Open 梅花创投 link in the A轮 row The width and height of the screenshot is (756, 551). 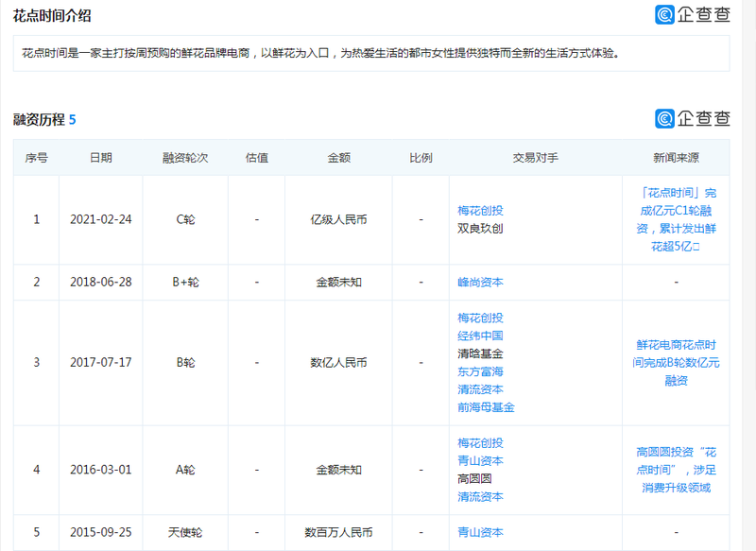point(480,443)
